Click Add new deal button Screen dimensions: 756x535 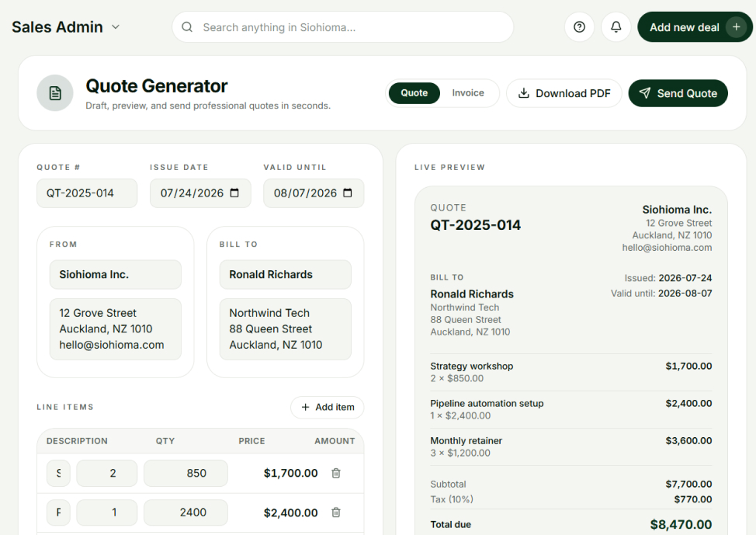pyautogui.click(x=694, y=27)
